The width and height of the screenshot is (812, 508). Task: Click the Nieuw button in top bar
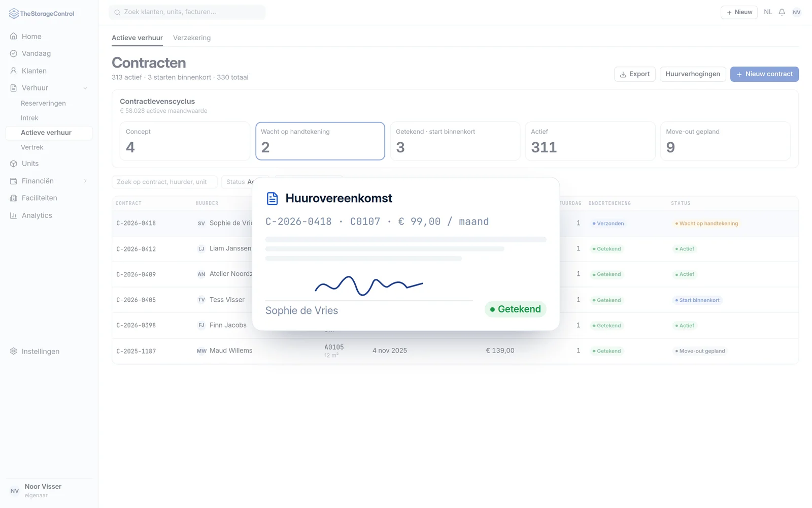739,12
